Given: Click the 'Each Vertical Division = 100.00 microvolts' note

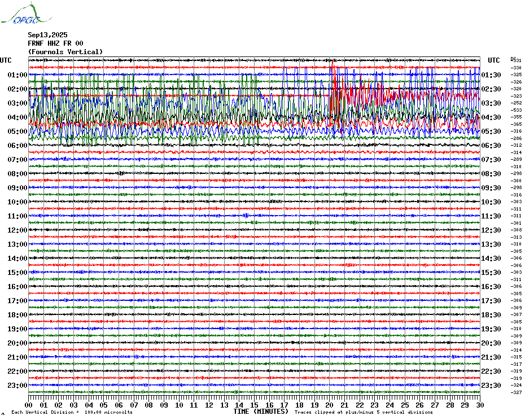Looking at the screenshot, I should pos(72,412).
